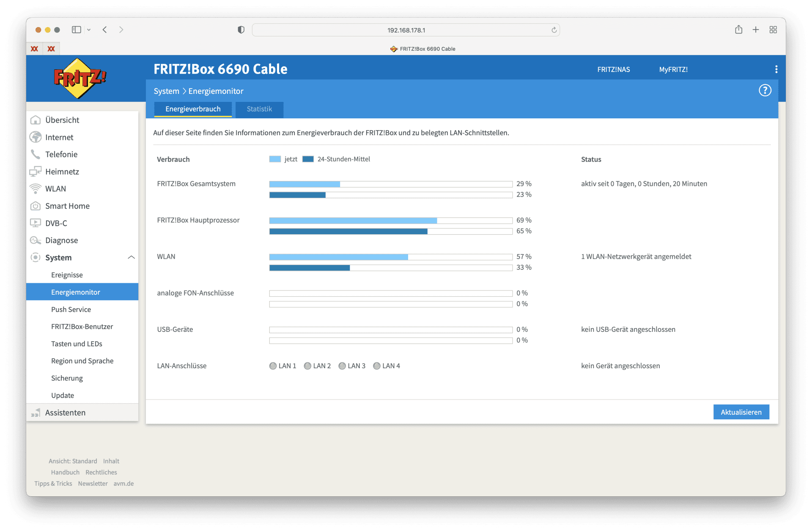Click the light blue jetzt legend swatch
812x531 pixels.
point(275,159)
